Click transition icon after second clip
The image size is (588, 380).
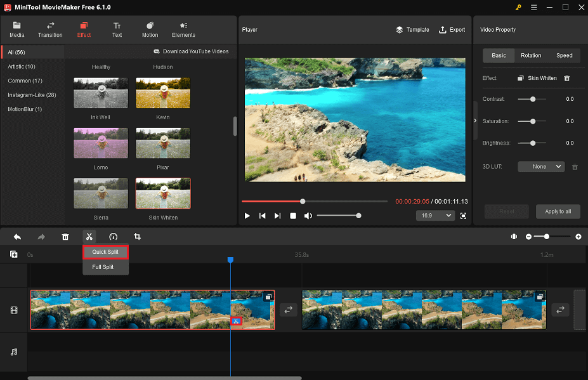coord(560,310)
